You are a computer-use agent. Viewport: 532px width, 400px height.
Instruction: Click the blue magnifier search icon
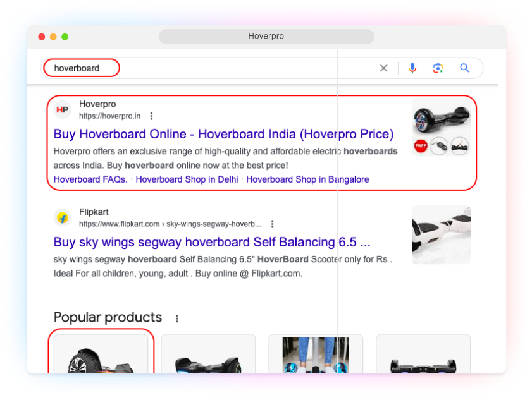464,68
